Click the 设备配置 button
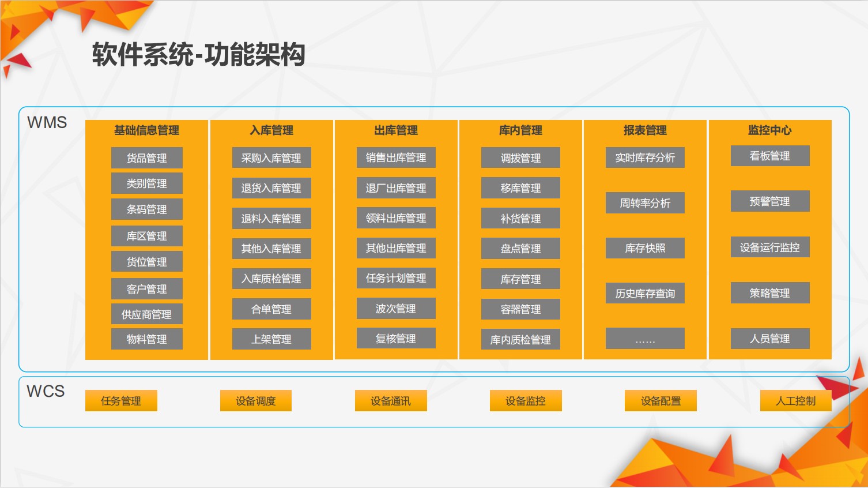 point(661,401)
